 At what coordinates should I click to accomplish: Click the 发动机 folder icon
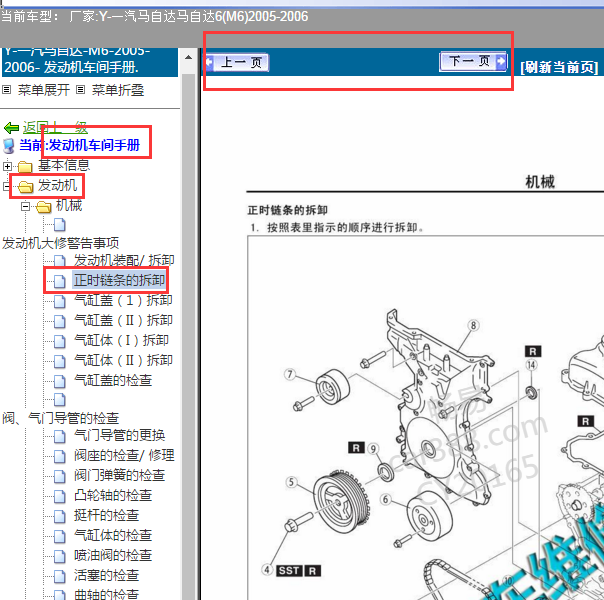click(x=25, y=186)
